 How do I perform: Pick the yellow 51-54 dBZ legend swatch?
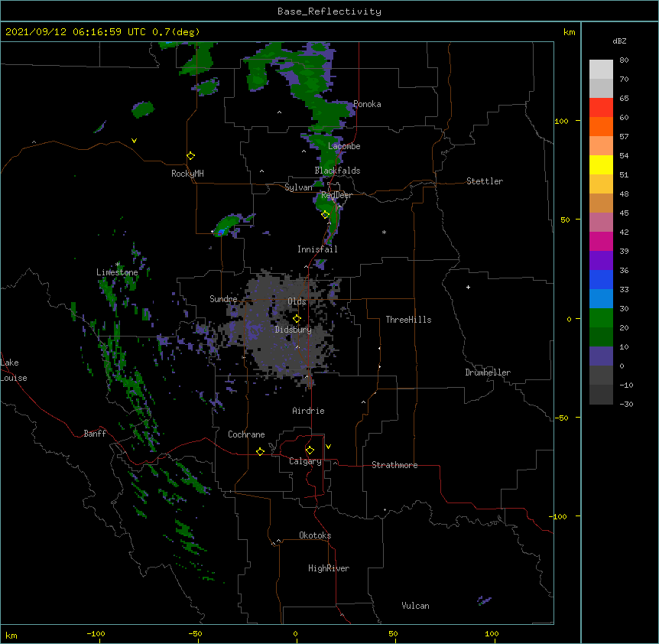pos(601,164)
